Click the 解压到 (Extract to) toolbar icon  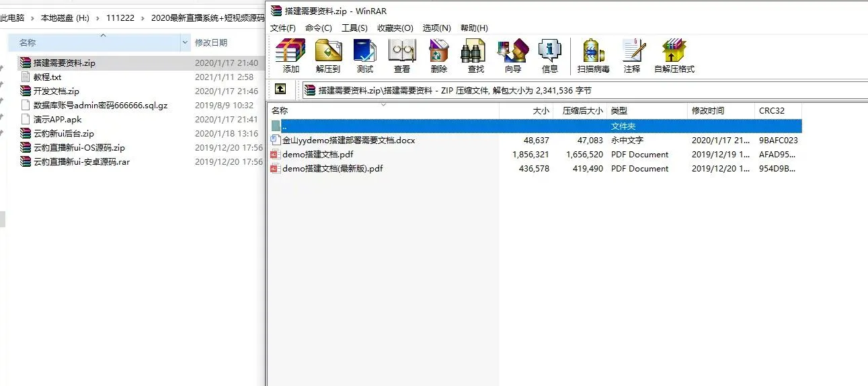328,51
